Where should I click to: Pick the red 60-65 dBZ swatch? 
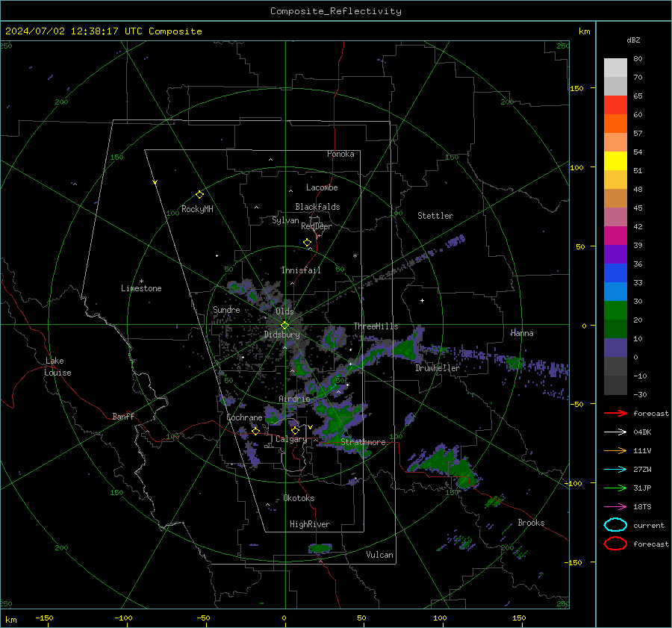615,105
